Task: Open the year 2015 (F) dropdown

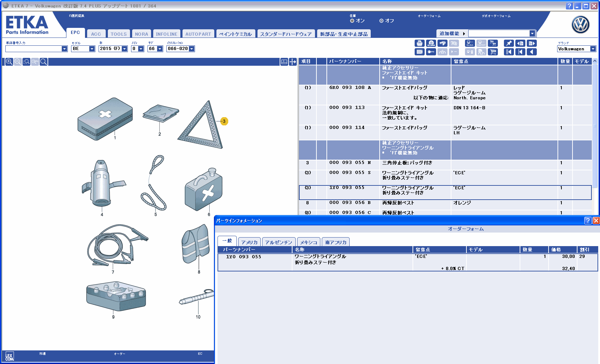Action: [x=124, y=49]
